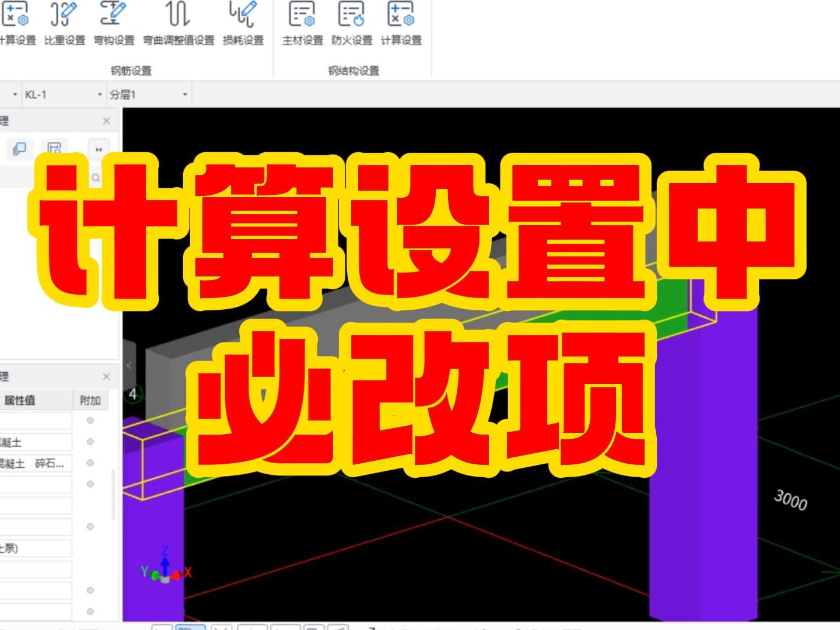Click the 属性值 column header
Screen dimensions: 840x630
point(19,400)
